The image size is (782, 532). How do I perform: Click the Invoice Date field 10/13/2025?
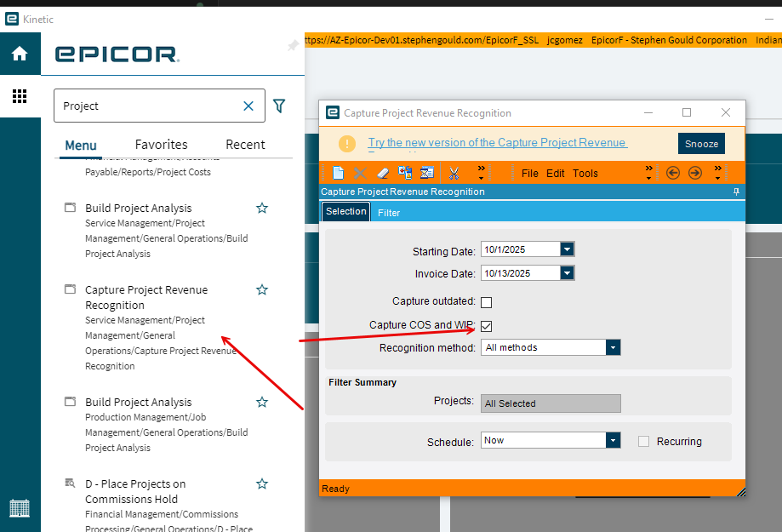point(520,273)
